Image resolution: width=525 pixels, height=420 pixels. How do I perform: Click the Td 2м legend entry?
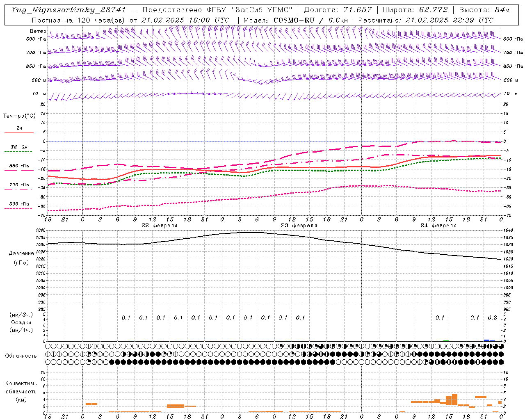(x=19, y=147)
